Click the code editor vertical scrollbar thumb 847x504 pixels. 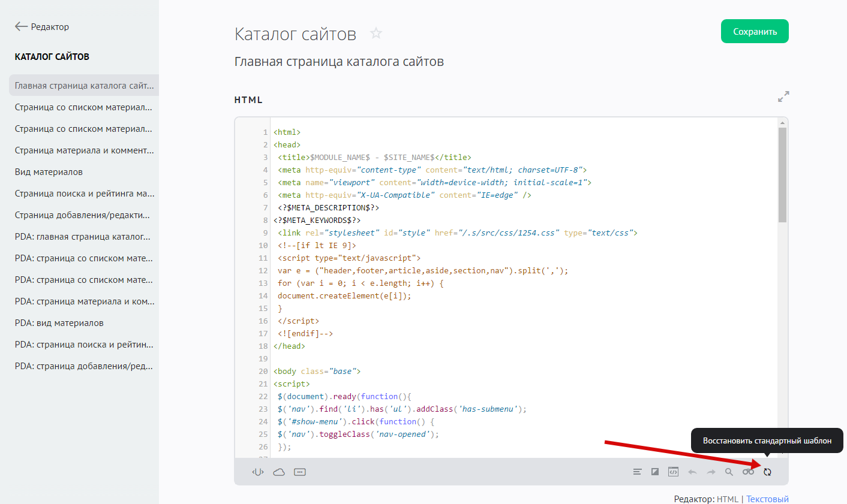click(x=782, y=174)
